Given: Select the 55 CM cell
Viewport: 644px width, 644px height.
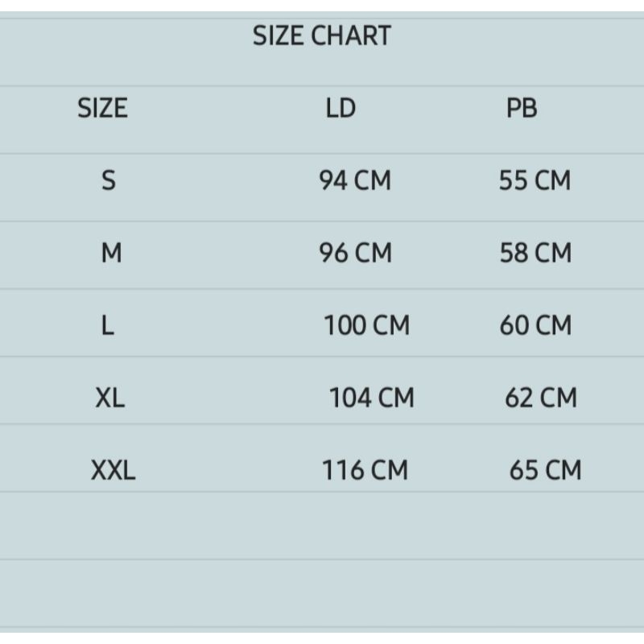Looking at the screenshot, I should (535, 180).
